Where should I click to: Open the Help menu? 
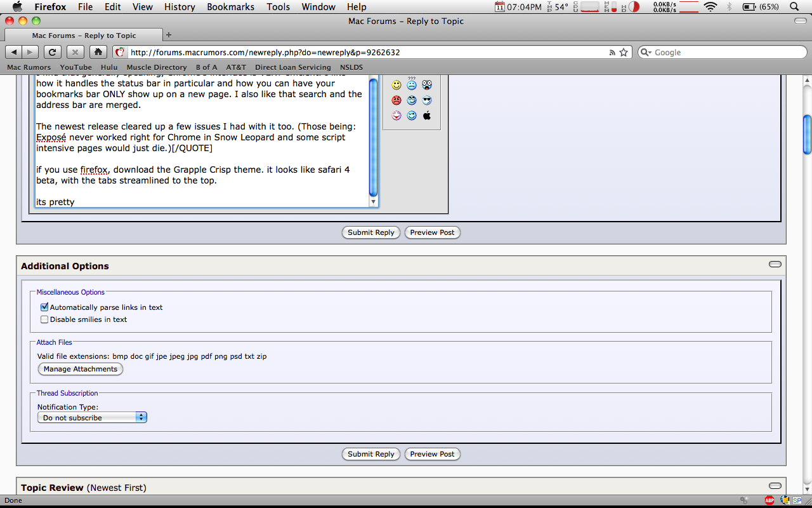[x=357, y=7]
